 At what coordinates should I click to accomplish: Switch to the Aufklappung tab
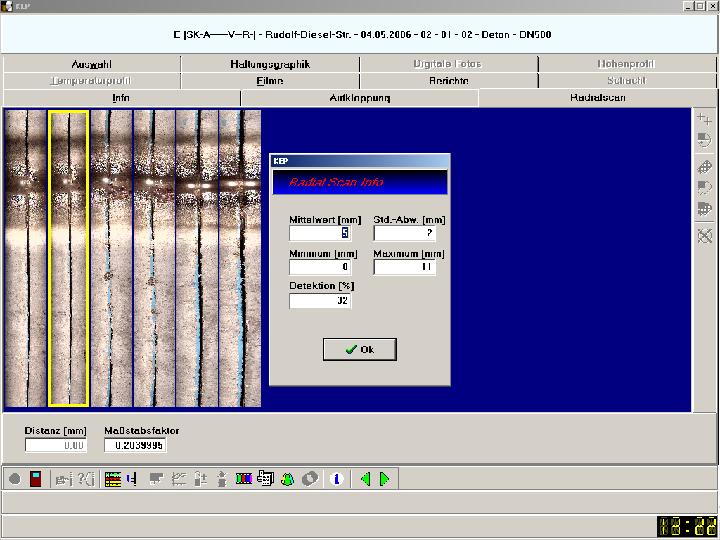click(x=359, y=98)
